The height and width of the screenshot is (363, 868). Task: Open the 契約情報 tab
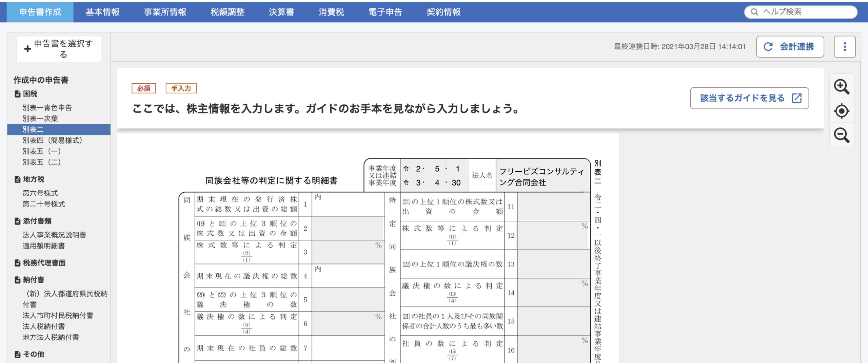pyautogui.click(x=443, y=12)
